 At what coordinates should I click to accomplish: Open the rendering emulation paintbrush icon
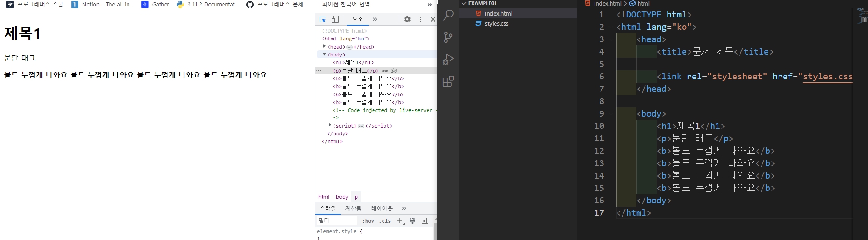click(412, 221)
